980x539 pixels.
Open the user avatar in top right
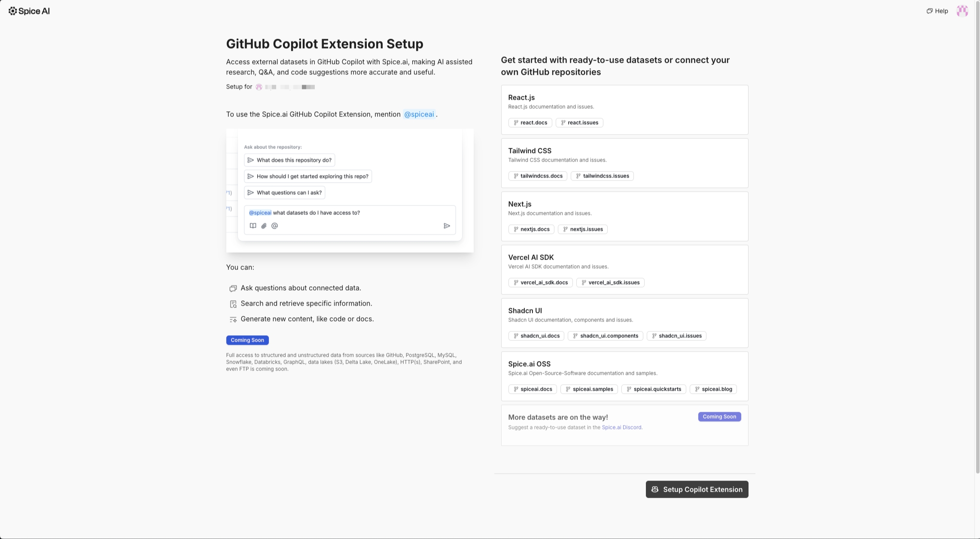coord(962,11)
